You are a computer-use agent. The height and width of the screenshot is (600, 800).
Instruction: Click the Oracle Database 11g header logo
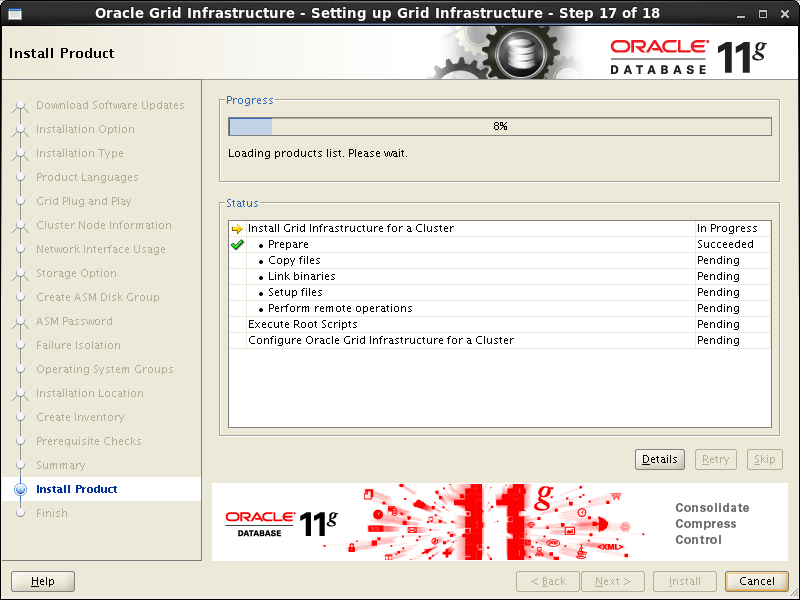click(688, 56)
